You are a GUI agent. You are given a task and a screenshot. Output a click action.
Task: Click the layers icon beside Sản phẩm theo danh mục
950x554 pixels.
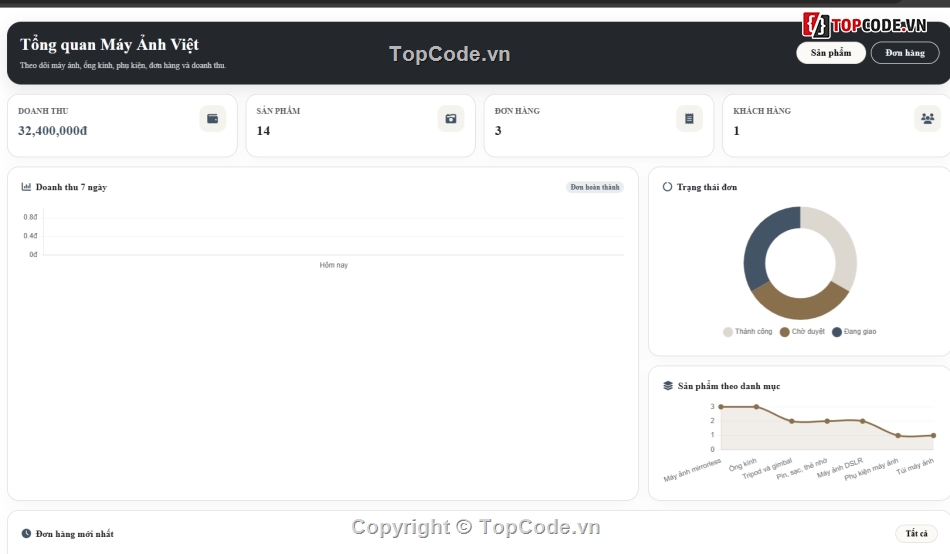click(x=668, y=385)
